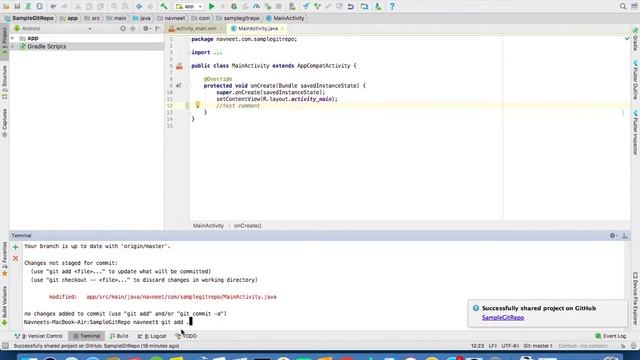Open the app run configuration dropdown
This screenshot has width=640, height=360.
tap(189, 7)
